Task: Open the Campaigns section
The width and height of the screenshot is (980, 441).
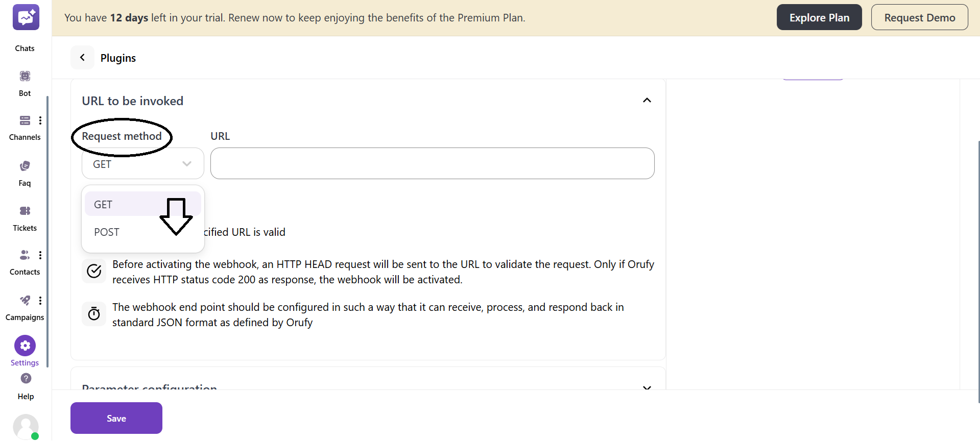Action: (x=25, y=300)
